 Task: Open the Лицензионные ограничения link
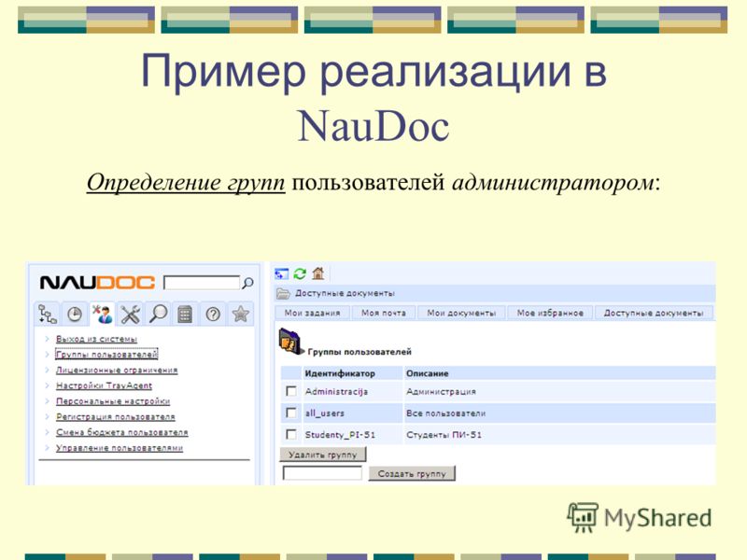click(x=117, y=370)
